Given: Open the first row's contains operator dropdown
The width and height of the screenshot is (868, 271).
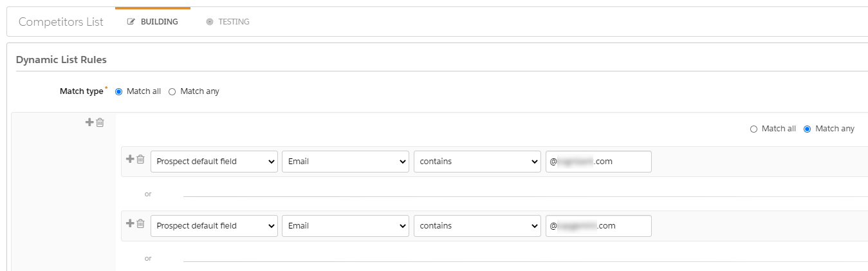Looking at the screenshot, I should [x=477, y=162].
